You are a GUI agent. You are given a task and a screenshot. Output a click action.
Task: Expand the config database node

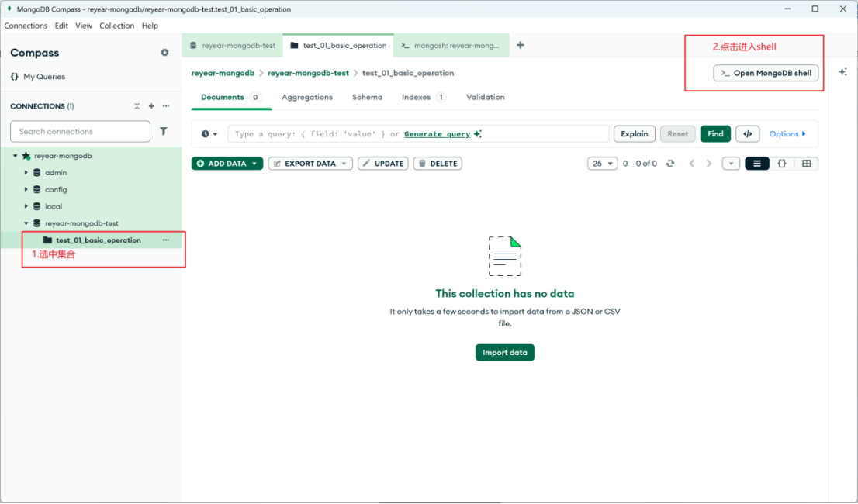[x=26, y=190]
